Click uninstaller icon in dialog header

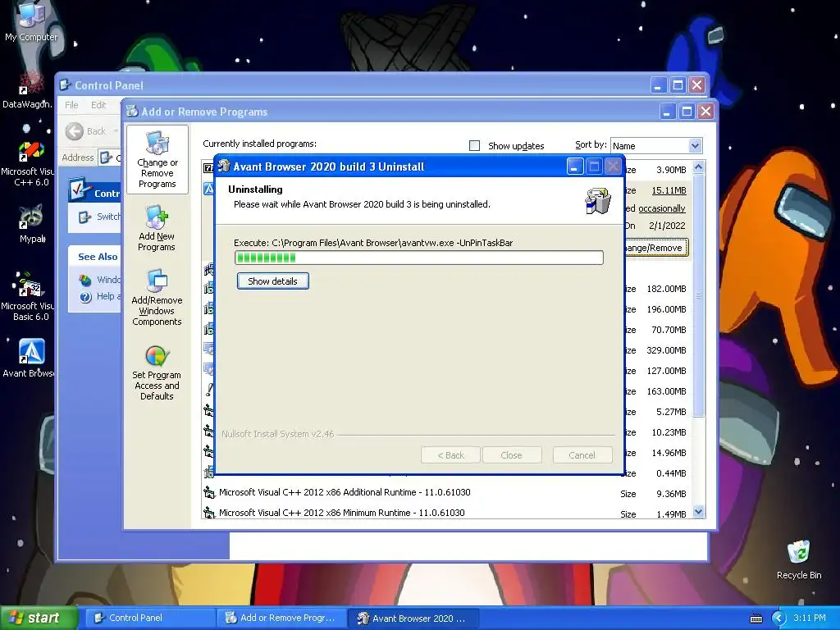(597, 200)
